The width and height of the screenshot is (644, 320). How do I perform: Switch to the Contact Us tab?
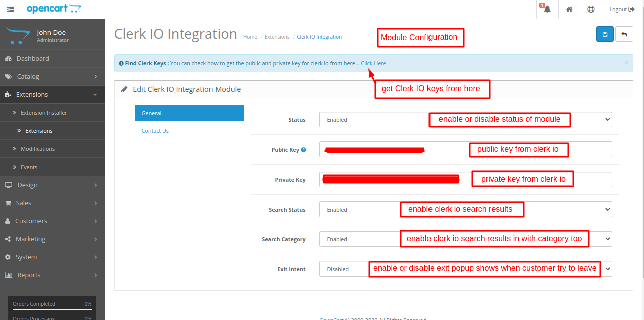tap(155, 130)
